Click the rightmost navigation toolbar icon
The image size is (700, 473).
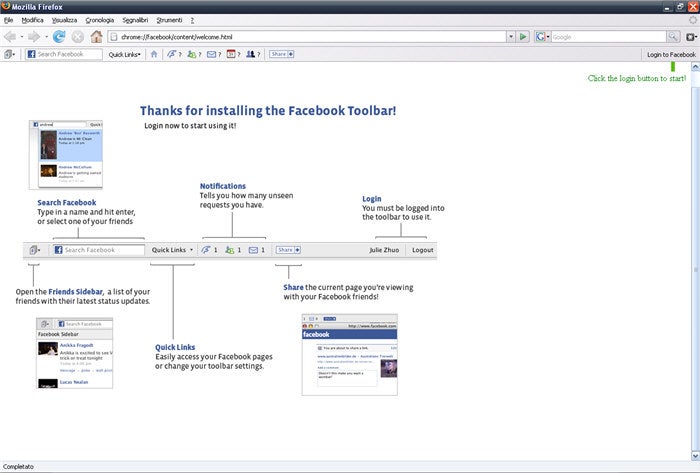click(x=692, y=37)
